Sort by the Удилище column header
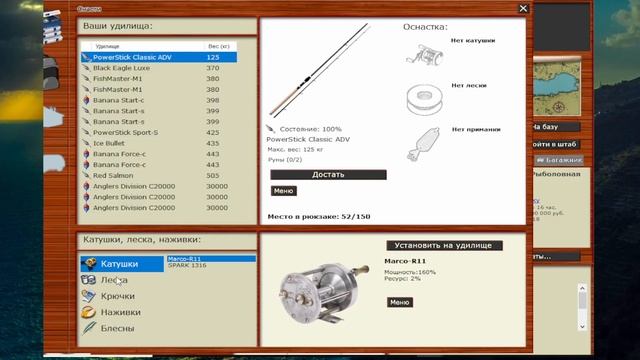Viewport: 640px width, 360px height. tap(147, 47)
